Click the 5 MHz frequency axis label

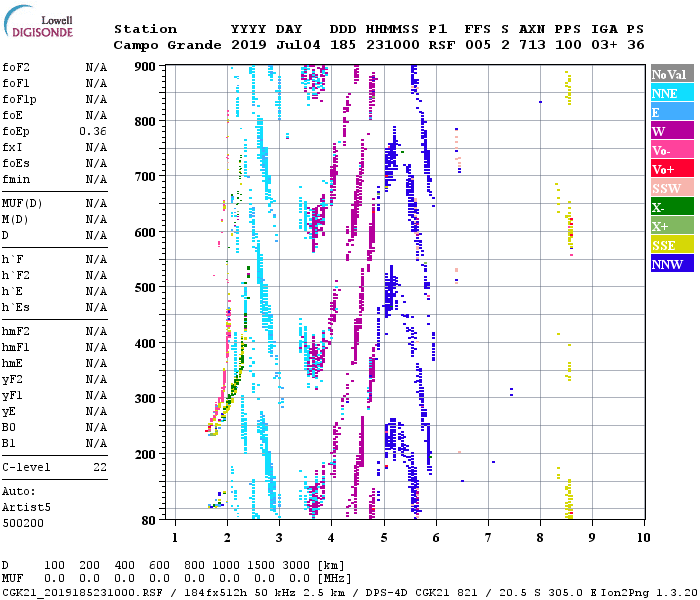pyautogui.click(x=384, y=538)
